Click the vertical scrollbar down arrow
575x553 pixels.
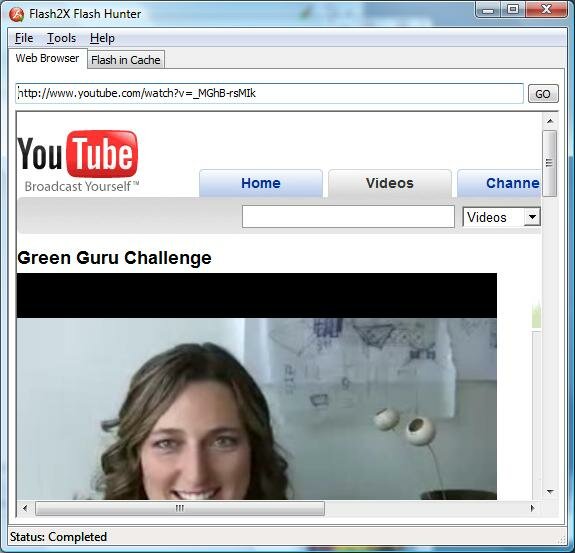tap(550, 492)
